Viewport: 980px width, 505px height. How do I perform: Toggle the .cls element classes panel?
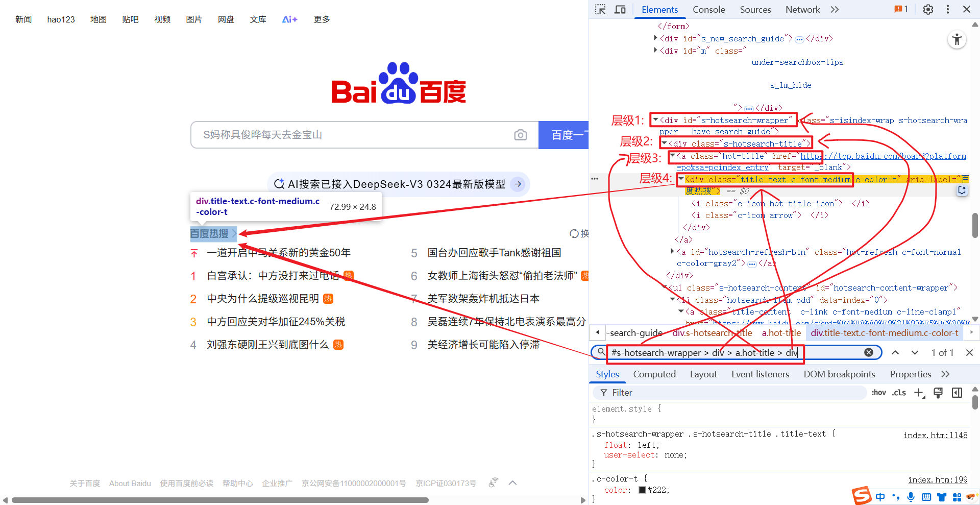899,392
